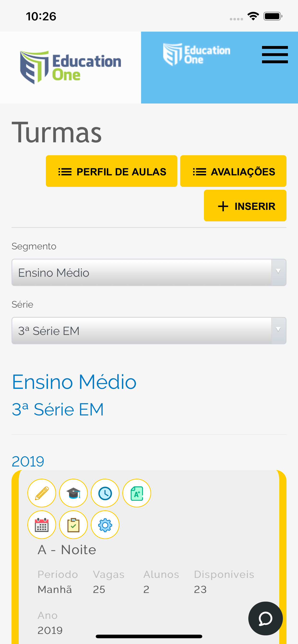Expand the Segmento dropdown
298x644 pixels.
(x=149, y=272)
